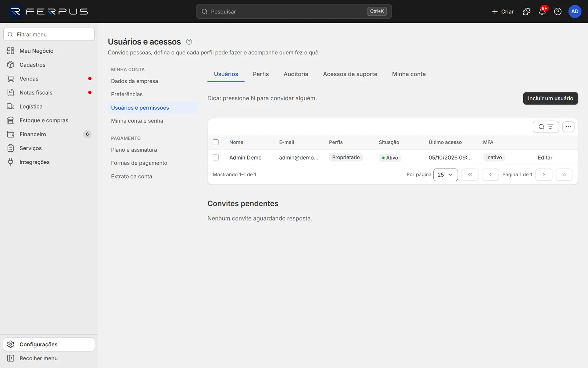Go to the last page of users
The height and width of the screenshot is (368, 588).
[564, 174]
